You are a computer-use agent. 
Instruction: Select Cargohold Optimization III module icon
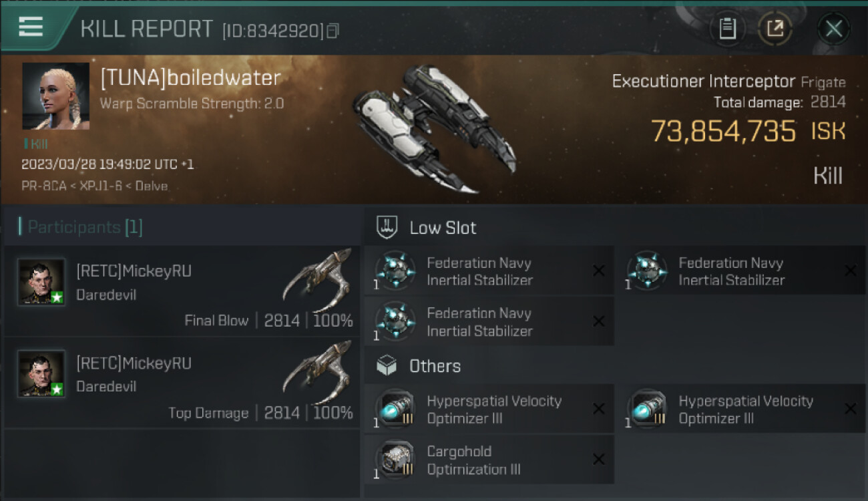395,460
